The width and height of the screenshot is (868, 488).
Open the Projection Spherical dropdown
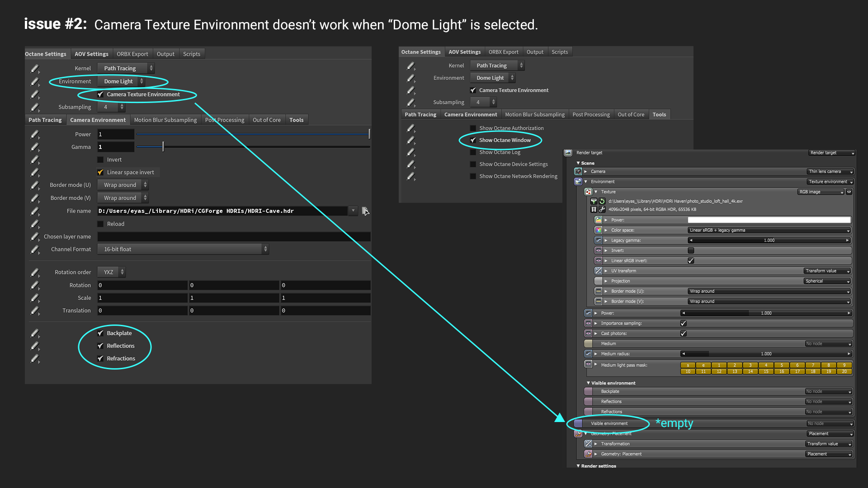pyautogui.click(x=827, y=281)
